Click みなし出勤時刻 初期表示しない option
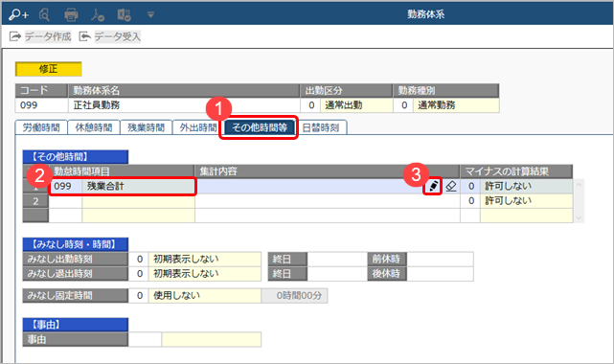This screenshot has height=364, width=614. 205,259
